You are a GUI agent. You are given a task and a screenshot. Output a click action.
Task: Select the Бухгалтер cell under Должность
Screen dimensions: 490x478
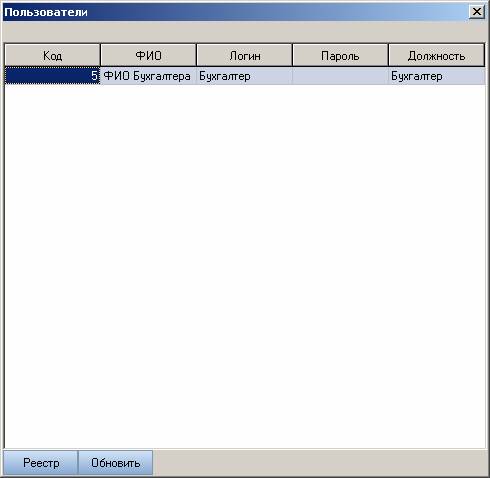(437, 76)
